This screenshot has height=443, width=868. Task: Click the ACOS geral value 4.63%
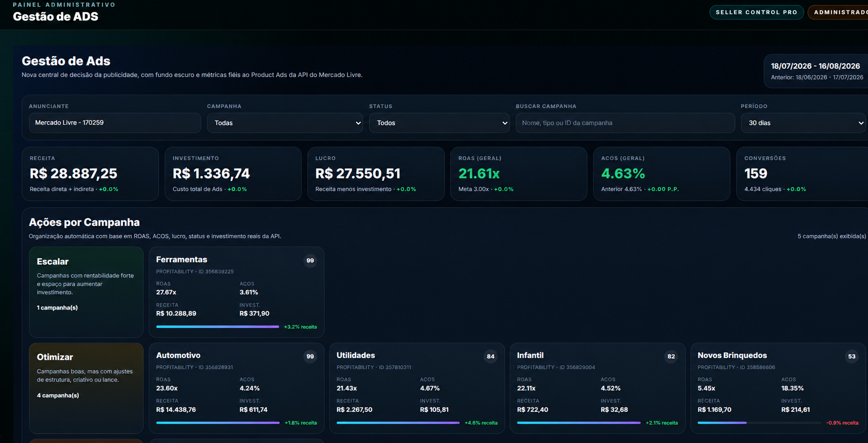[x=623, y=174]
